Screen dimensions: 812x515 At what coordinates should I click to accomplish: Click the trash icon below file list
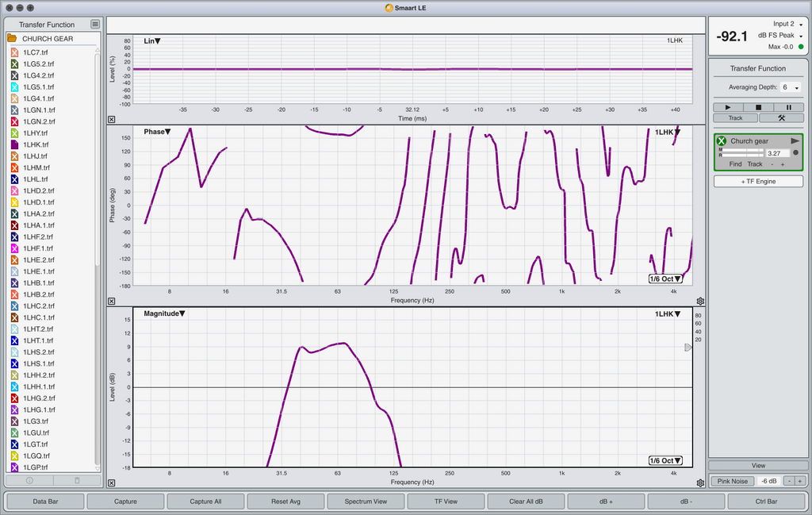pos(77,480)
